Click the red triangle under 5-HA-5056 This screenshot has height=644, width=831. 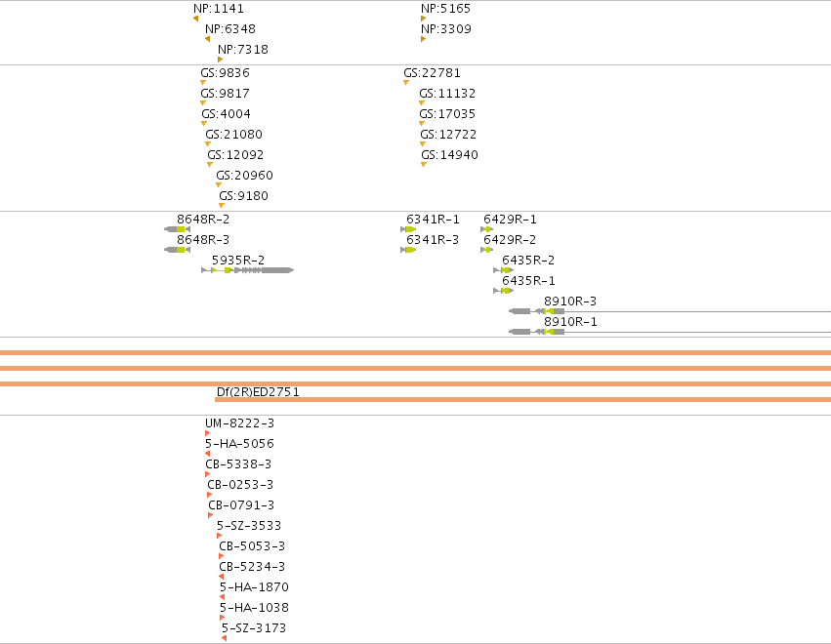point(207,454)
